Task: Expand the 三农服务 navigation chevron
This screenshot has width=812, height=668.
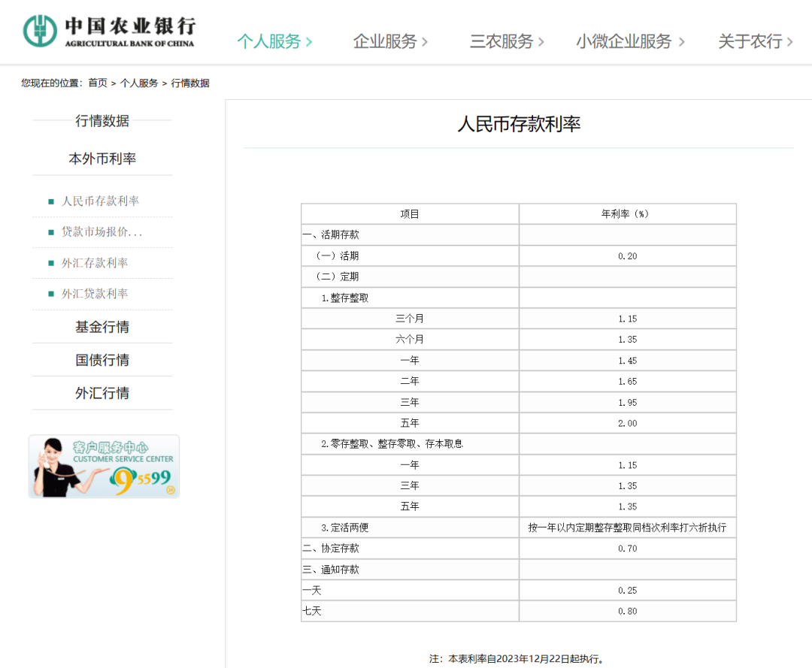Action: click(541, 43)
